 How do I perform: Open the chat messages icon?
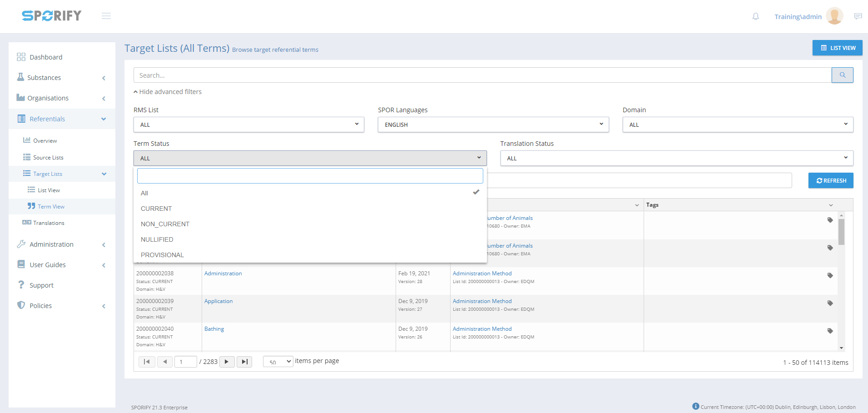[x=858, y=16]
